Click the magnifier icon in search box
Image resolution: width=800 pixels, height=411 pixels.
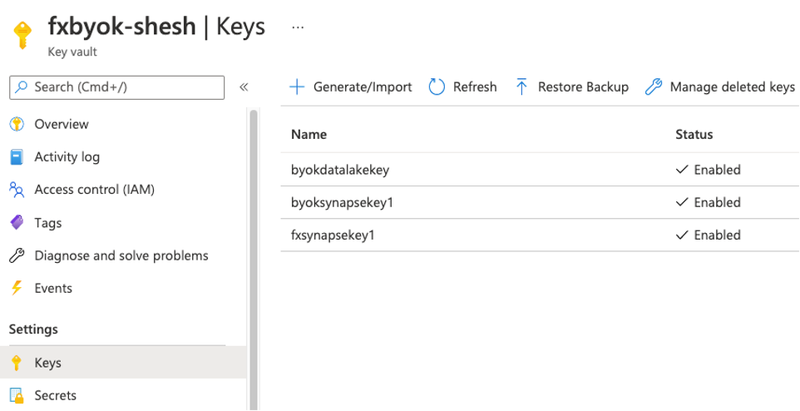point(21,87)
